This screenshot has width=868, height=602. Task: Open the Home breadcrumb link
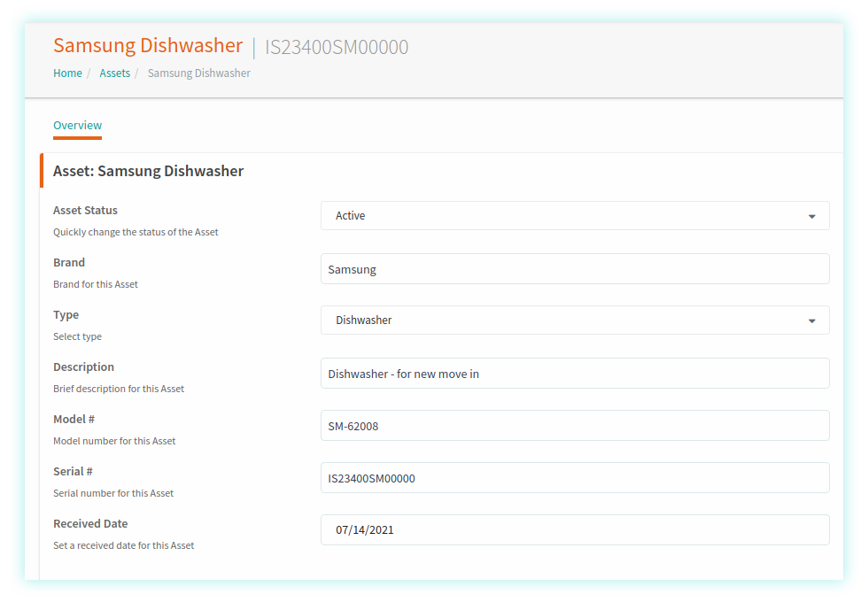(x=67, y=73)
